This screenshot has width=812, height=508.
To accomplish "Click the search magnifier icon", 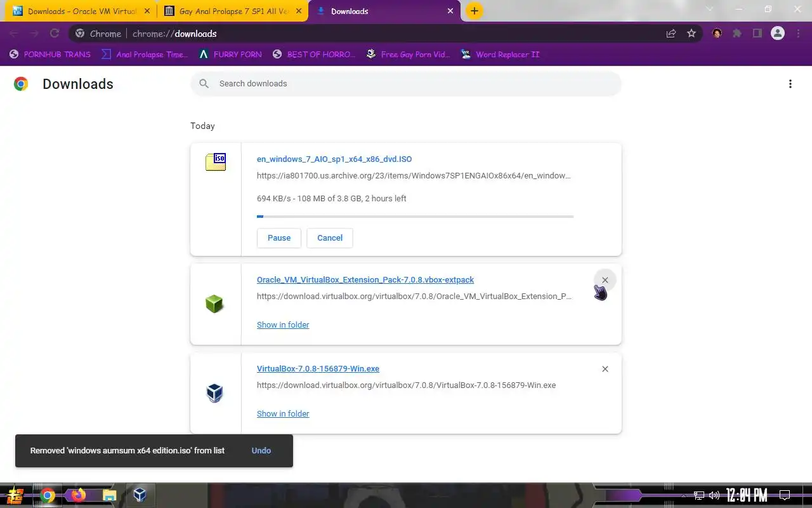I will tap(204, 84).
